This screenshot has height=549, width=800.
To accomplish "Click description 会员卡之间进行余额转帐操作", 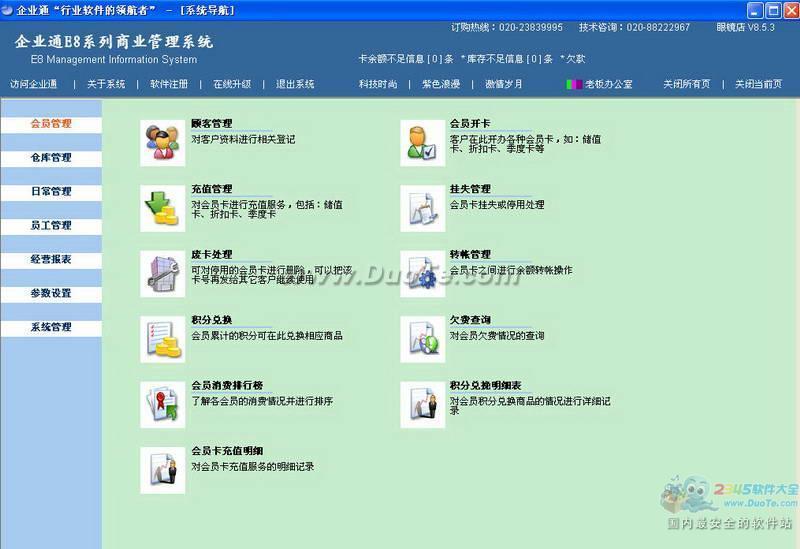I will point(511,270).
